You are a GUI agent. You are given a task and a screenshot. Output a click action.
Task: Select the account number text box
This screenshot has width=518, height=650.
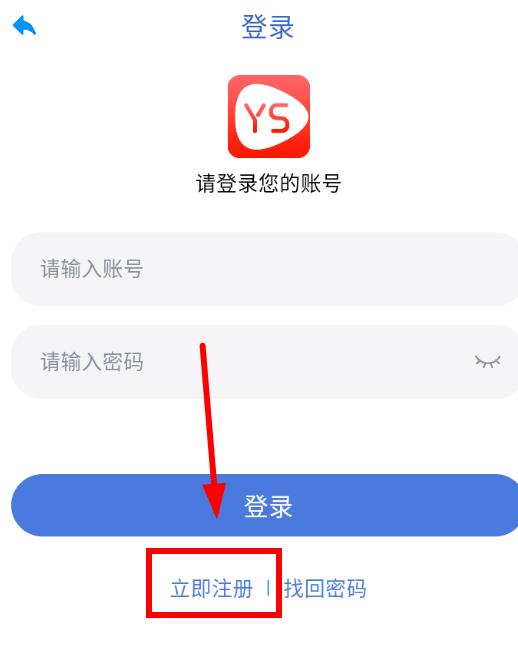coord(264,269)
